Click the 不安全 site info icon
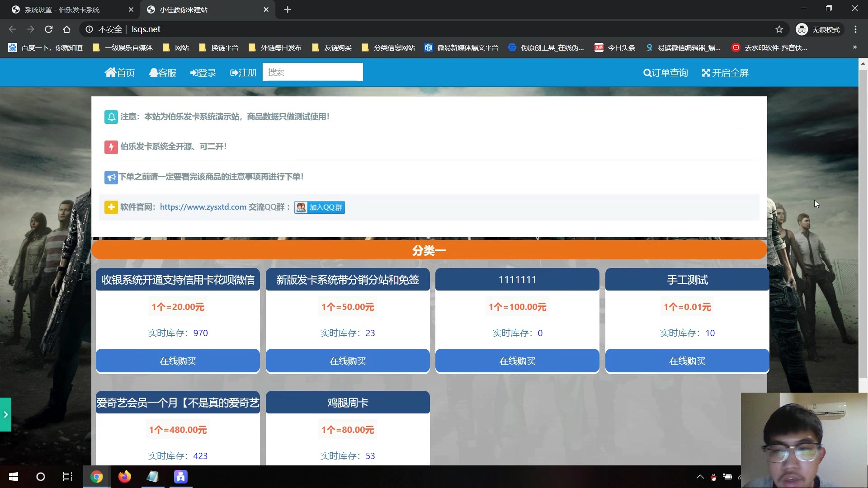 [x=90, y=29]
